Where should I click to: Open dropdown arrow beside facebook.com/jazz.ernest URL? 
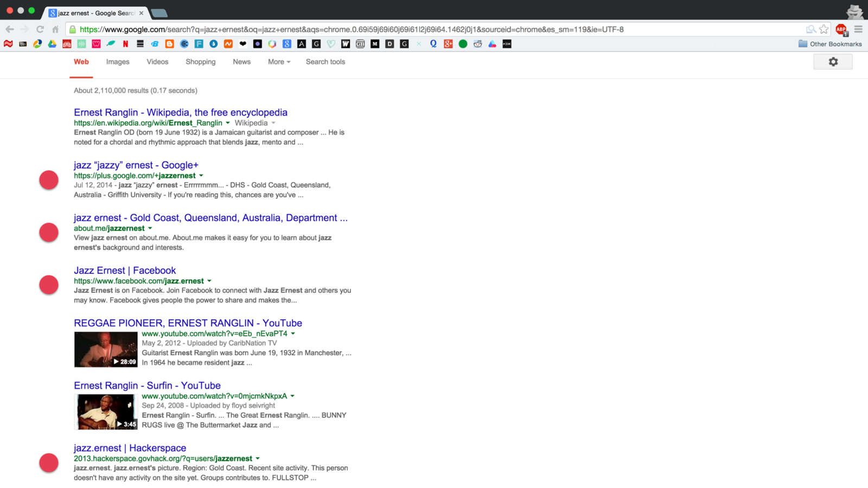tap(209, 281)
